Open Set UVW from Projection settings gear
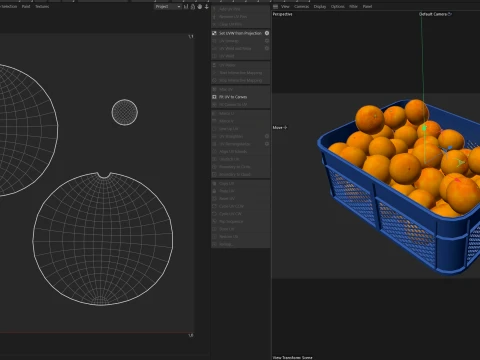Screen dimensions: 480x360 pos(267,33)
